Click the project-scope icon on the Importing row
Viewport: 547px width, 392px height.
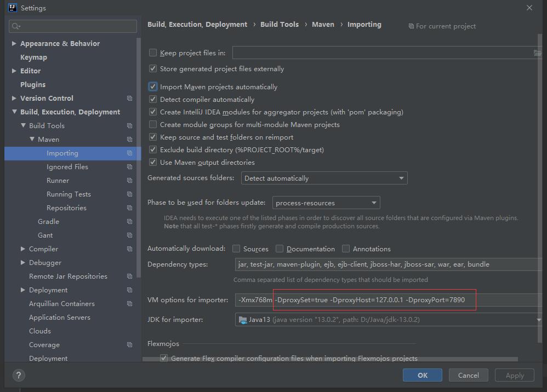(x=129, y=153)
